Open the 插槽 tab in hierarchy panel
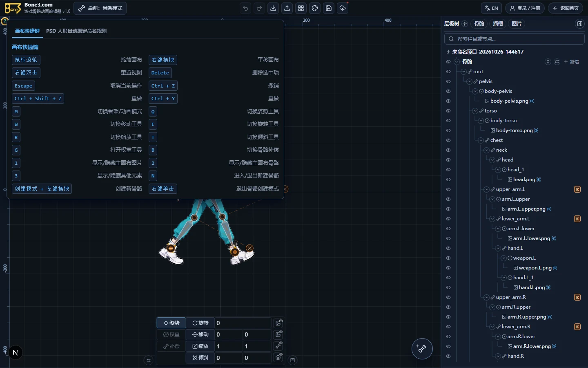 pyautogui.click(x=498, y=24)
